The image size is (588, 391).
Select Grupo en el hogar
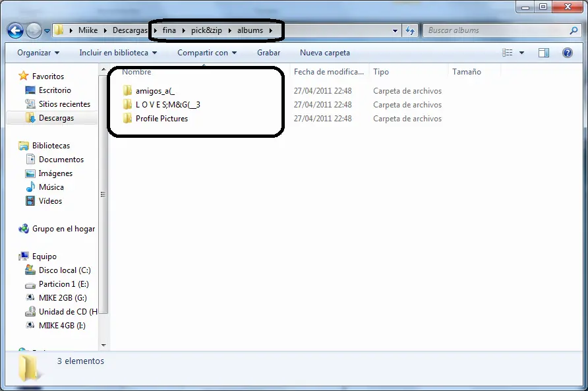point(63,229)
